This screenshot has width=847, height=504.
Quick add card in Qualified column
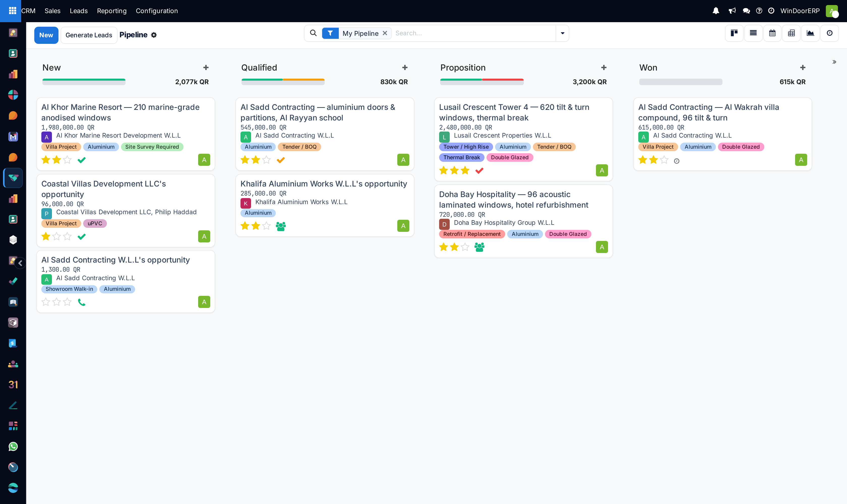pyautogui.click(x=405, y=68)
